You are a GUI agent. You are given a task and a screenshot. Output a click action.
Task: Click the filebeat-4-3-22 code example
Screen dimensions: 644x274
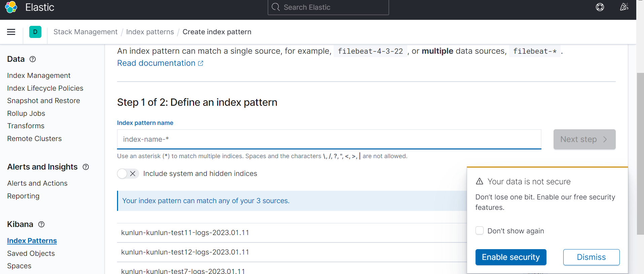pyautogui.click(x=370, y=51)
